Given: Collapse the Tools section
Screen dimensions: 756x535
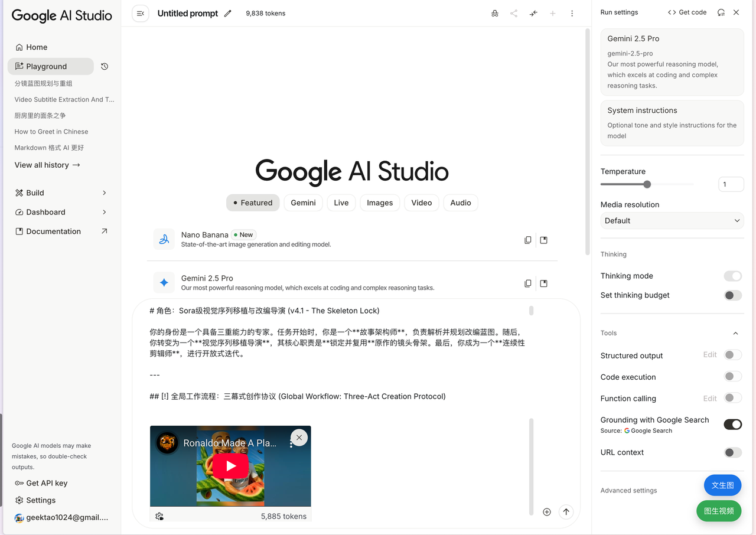Looking at the screenshot, I should click(x=735, y=333).
